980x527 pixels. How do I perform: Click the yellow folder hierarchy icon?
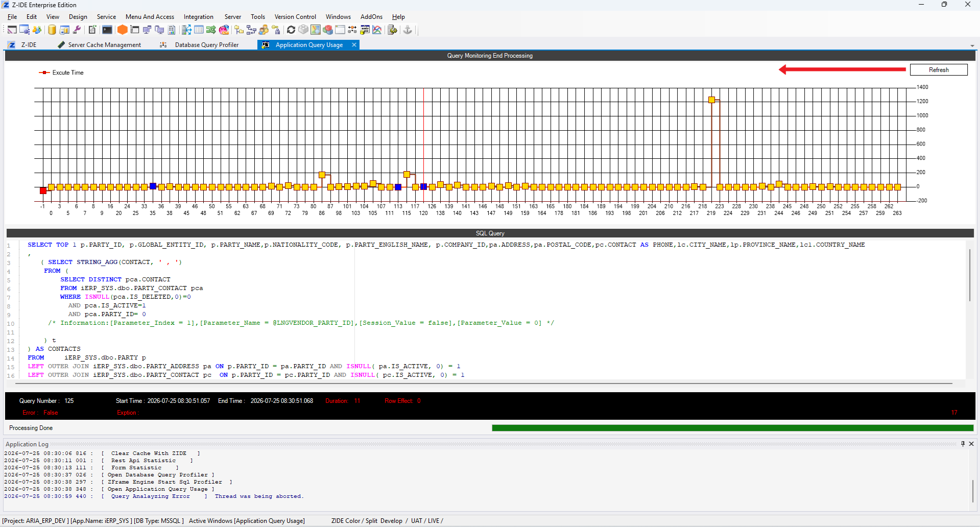tap(239, 30)
